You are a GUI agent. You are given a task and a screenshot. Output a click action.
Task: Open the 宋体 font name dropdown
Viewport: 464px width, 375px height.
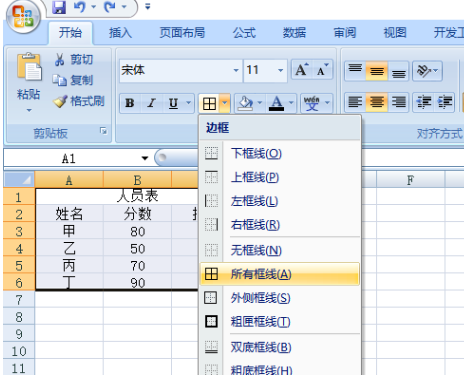pyautogui.click(x=236, y=70)
